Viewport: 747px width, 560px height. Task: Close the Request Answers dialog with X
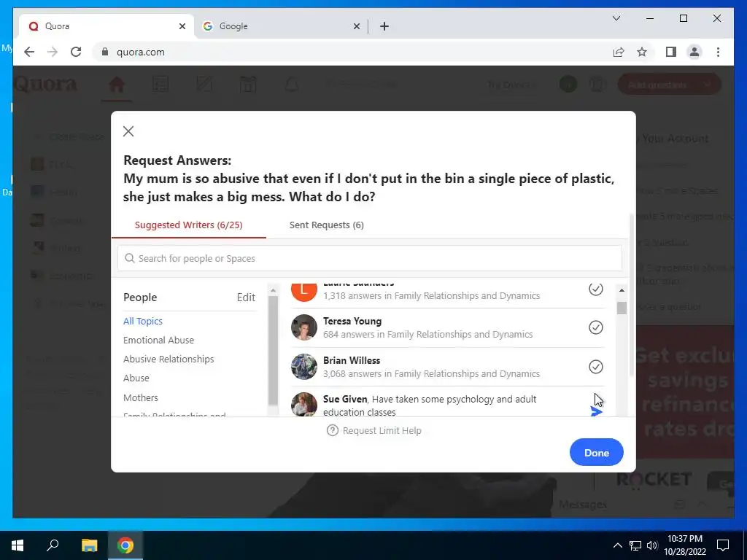128,131
